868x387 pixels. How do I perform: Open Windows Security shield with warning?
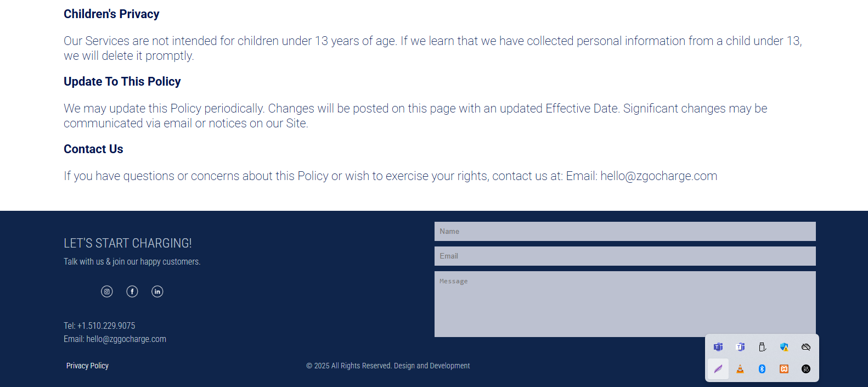(x=784, y=347)
